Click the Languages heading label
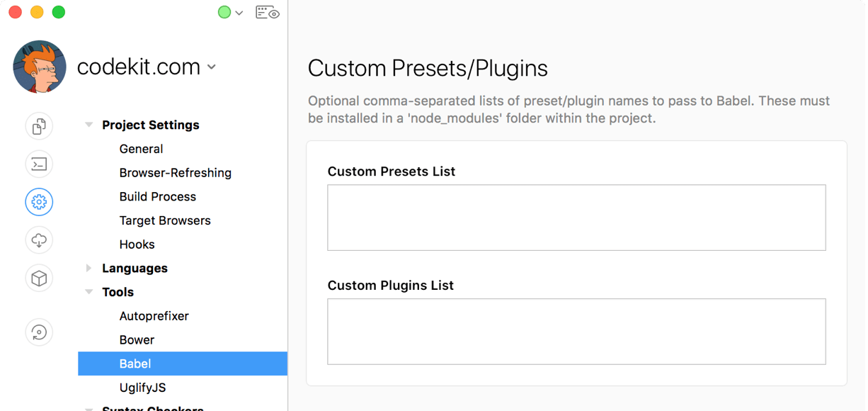The width and height of the screenshot is (868, 411). [135, 268]
